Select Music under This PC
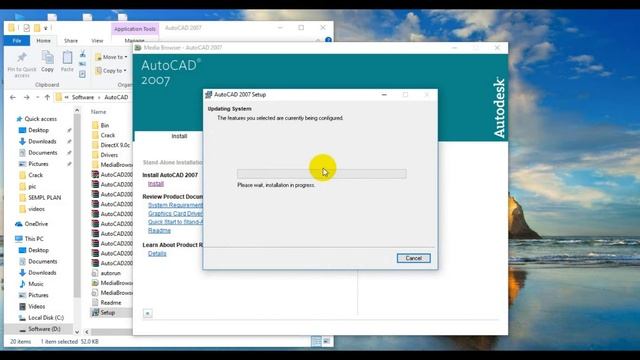Image resolution: width=640 pixels, height=360 pixels. 36,284
